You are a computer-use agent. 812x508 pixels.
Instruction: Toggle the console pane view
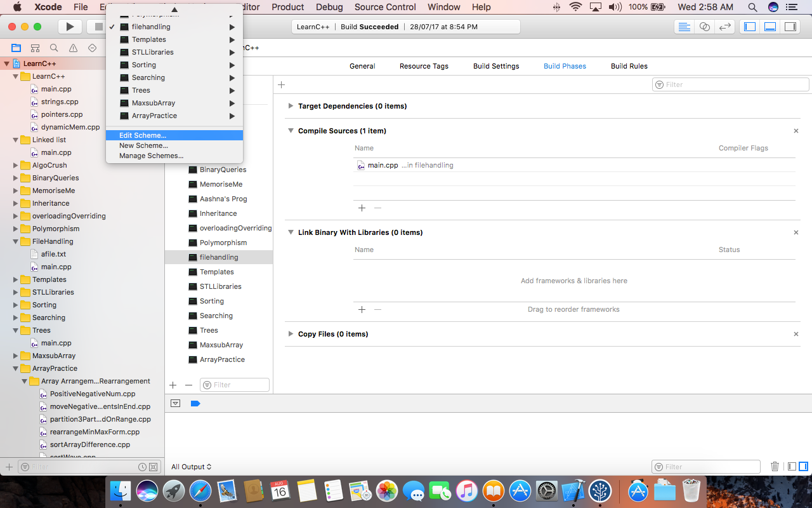pyautogui.click(x=803, y=467)
